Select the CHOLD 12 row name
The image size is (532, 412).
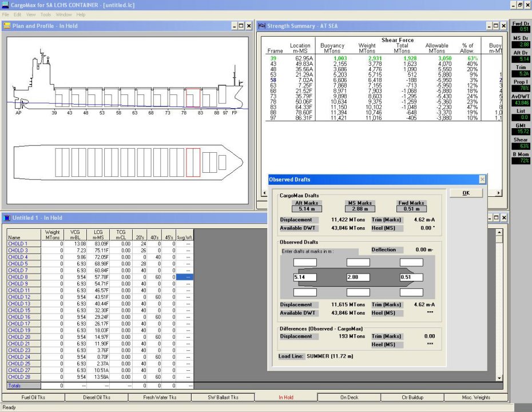click(x=24, y=297)
